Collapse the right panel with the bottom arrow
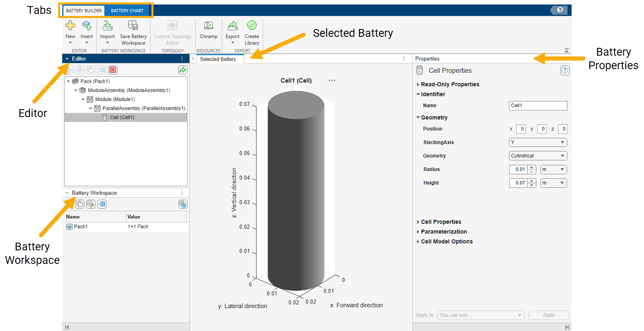The width and height of the screenshot is (644, 331). (567, 327)
